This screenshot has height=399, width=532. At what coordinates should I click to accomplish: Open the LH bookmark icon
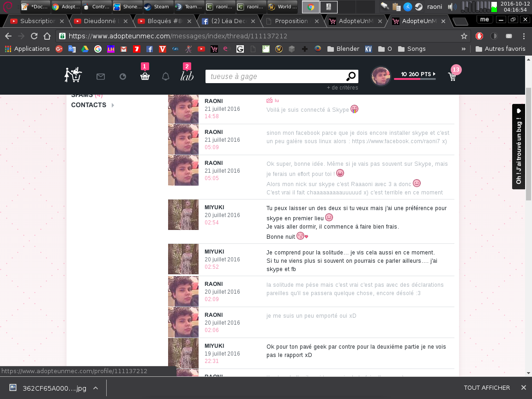[x=111, y=49]
